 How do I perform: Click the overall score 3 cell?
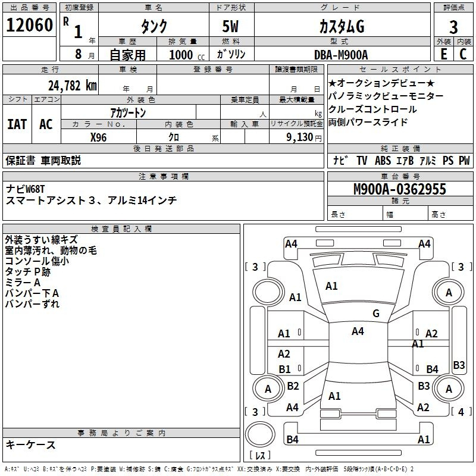pyautogui.click(x=453, y=26)
